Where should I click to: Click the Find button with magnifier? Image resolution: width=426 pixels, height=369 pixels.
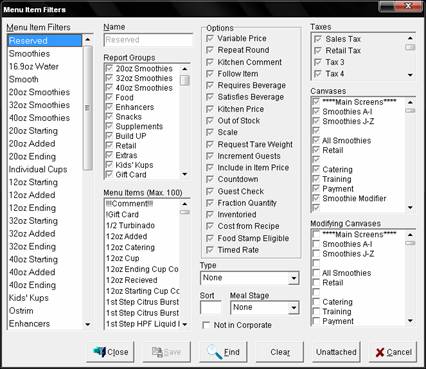point(223,352)
